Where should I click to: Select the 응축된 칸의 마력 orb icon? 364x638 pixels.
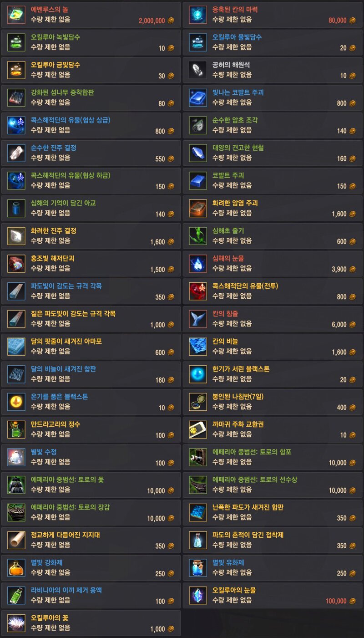coord(198,15)
